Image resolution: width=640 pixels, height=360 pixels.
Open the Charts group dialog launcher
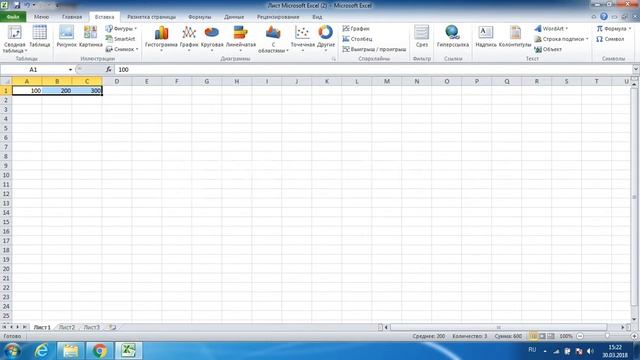coord(334,59)
